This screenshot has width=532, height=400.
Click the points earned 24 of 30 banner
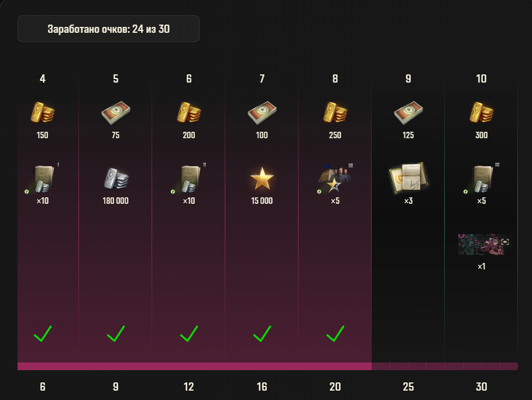(109, 29)
